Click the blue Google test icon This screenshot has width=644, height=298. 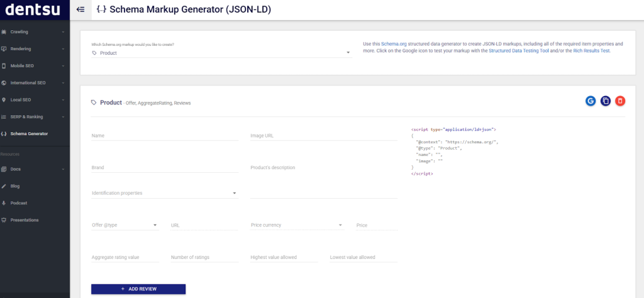(591, 101)
